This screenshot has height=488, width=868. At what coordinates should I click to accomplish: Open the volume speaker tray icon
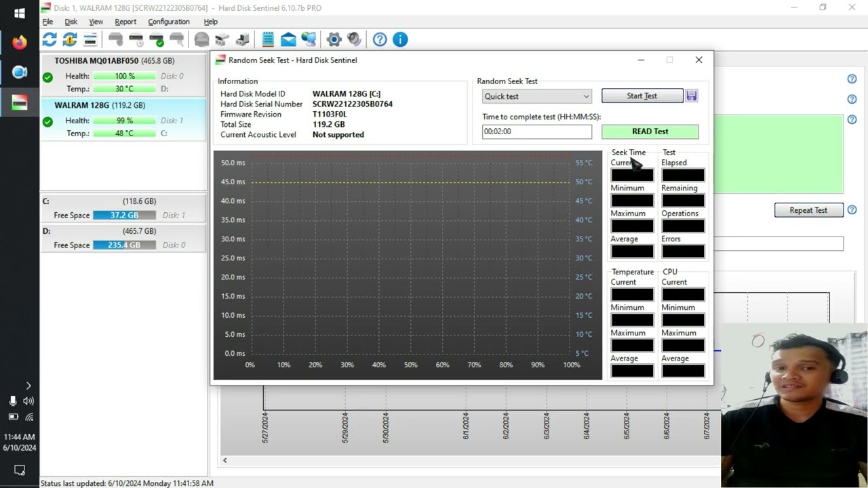click(28, 401)
